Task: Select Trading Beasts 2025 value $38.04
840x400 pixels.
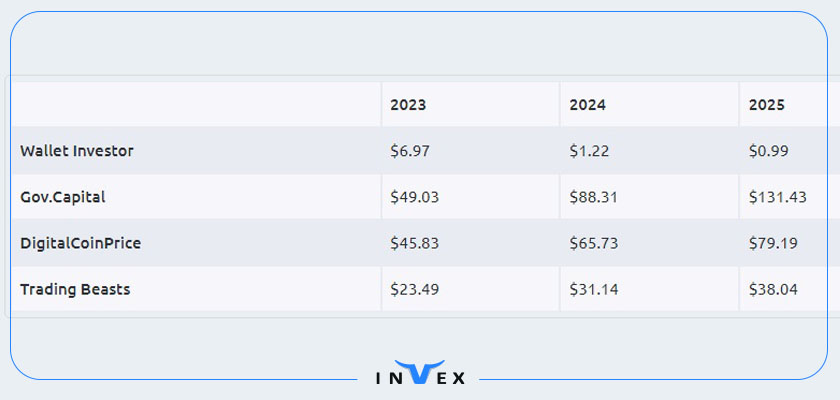Action: pos(773,290)
